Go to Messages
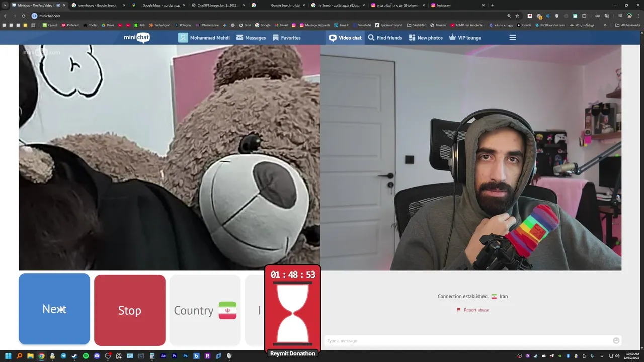Image resolution: width=644 pixels, height=362 pixels. pyautogui.click(x=251, y=38)
